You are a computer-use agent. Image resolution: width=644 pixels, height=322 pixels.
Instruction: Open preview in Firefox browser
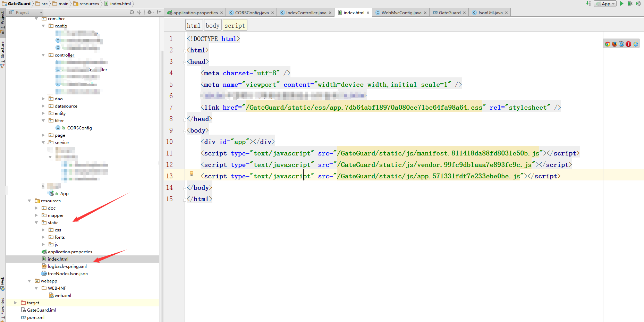click(614, 44)
